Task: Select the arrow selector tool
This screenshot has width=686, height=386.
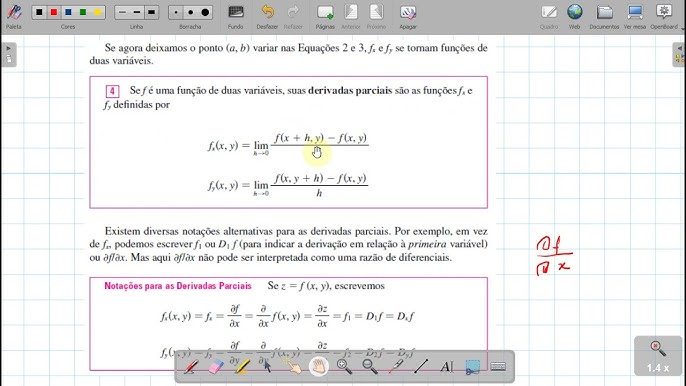Action: click(267, 366)
